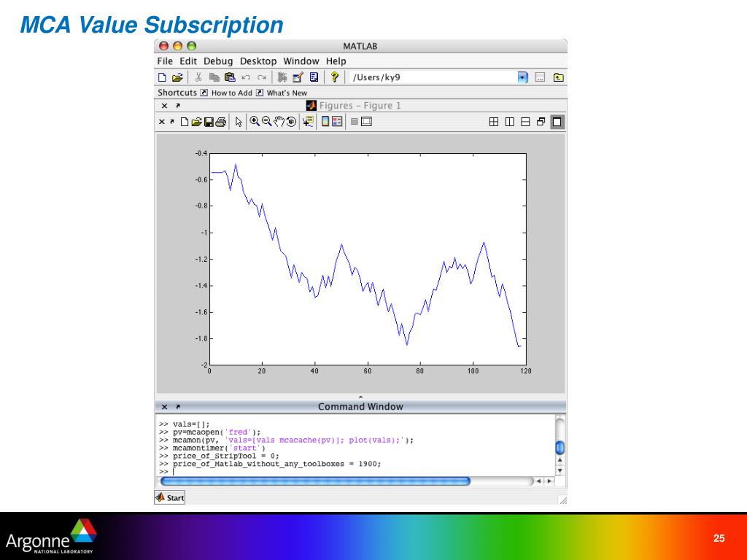Click the Paste clipboard icon
Viewport: 747px width, 560px height.
click(x=230, y=77)
